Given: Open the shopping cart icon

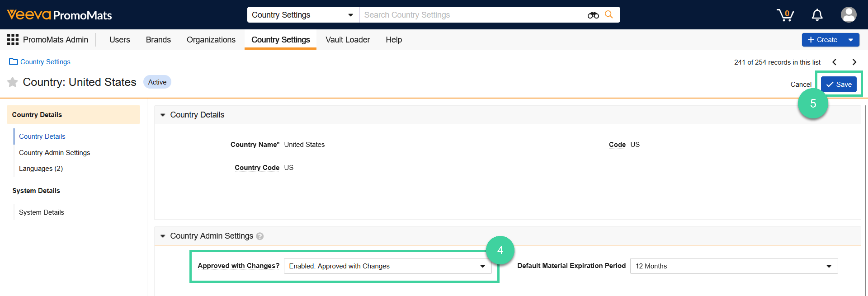Looking at the screenshot, I should pos(785,15).
